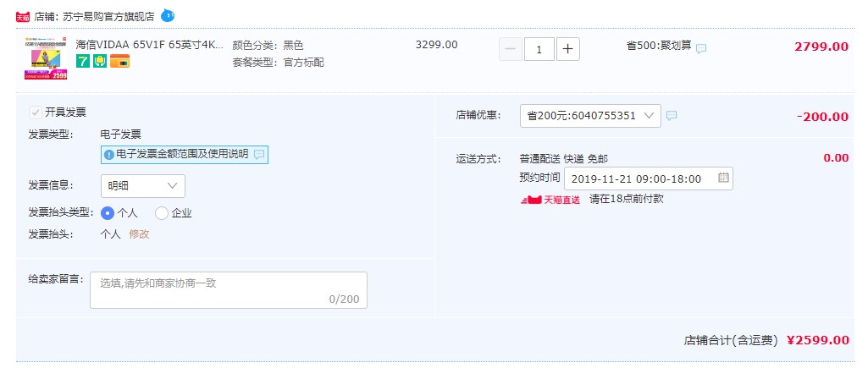Click the quantity input field
This screenshot has height=368, width=868.
point(539,49)
